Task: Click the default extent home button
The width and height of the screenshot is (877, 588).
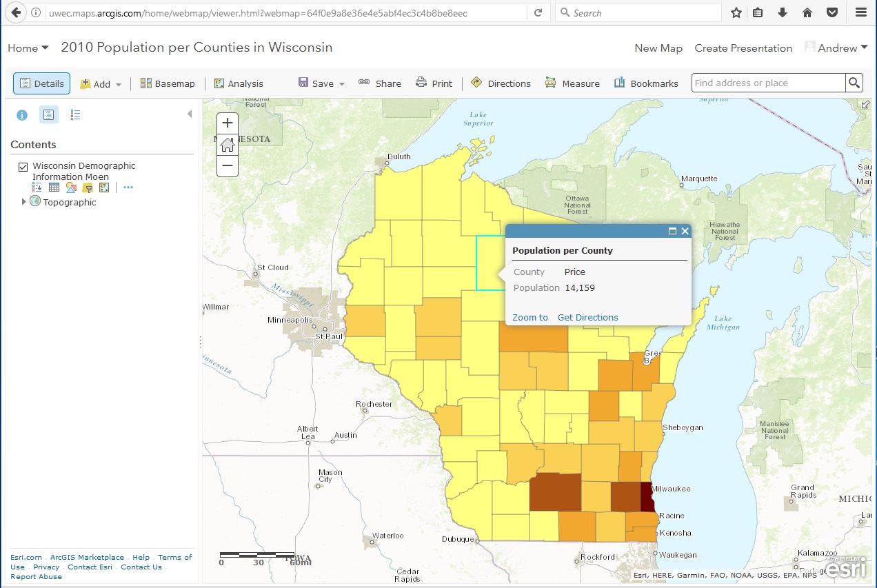Action: (228, 145)
